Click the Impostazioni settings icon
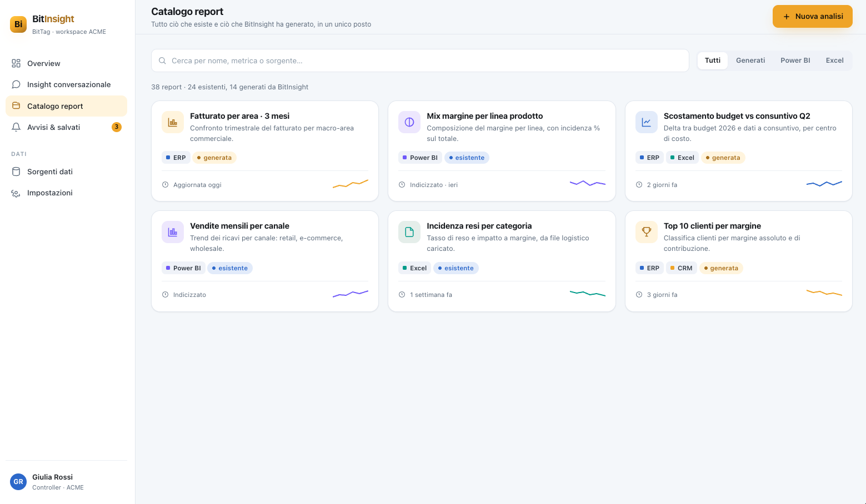Screen dimensions: 866x504 click(16, 193)
